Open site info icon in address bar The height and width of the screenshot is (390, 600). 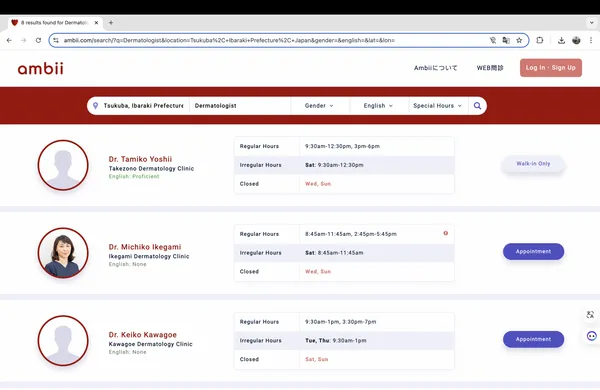[56, 40]
